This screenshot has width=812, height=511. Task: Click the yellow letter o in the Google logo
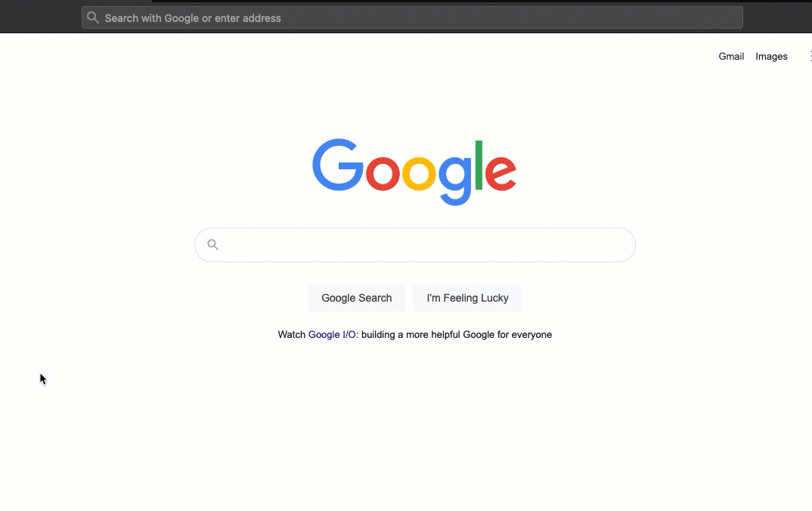[x=419, y=173]
